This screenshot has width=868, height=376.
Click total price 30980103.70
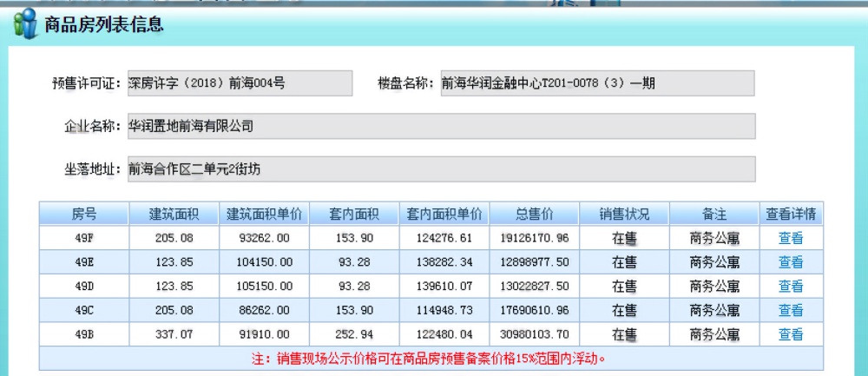coord(534,334)
